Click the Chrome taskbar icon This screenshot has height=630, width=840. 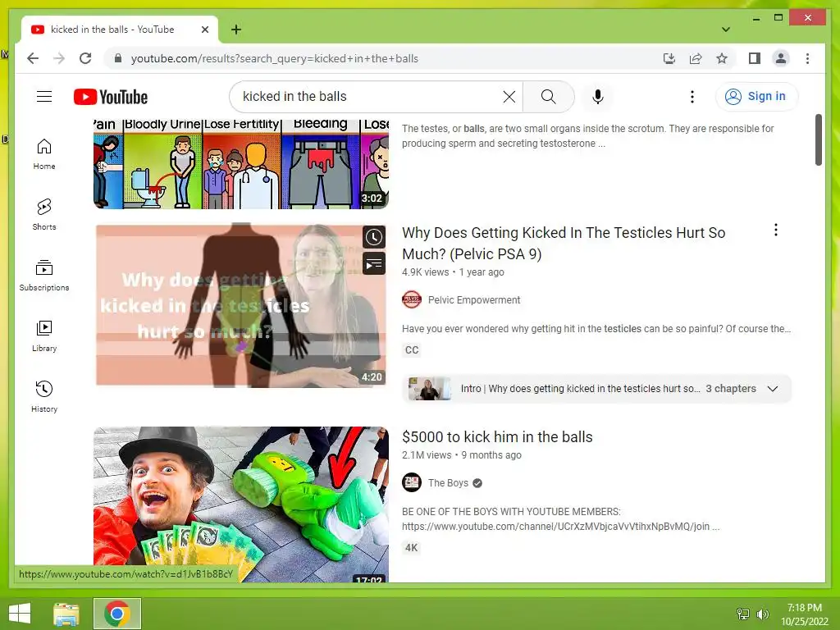pos(117,614)
